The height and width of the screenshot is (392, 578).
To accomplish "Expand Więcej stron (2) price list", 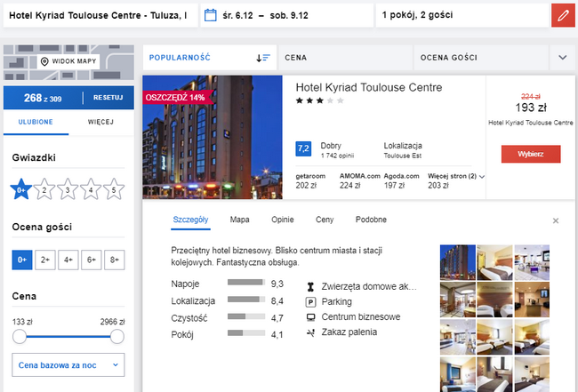I will coord(456,177).
